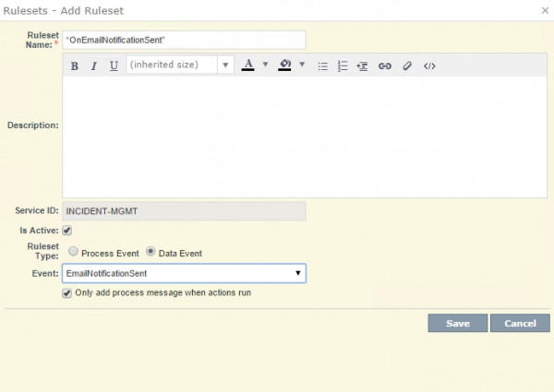Indent the selected text
Viewport: 554px width, 392px height.
[x=362, y=66]
